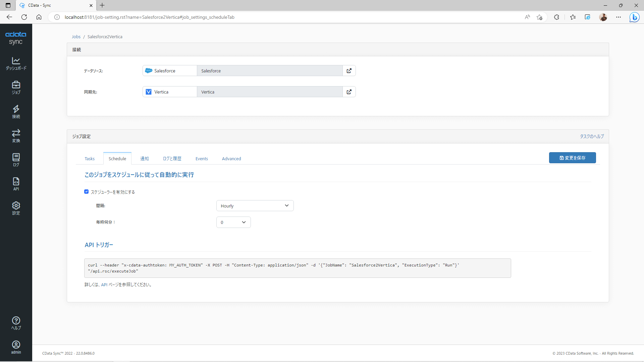Expand the Hourly interval dropdown
The height and width of the screenshot is (362, 644).
(x=255, y=206)
